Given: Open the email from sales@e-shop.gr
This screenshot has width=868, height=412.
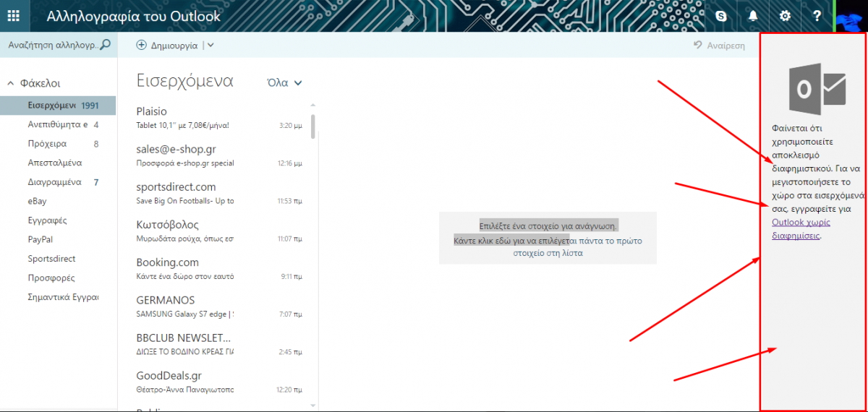Looking at the screenshot, I should (221, 155).
